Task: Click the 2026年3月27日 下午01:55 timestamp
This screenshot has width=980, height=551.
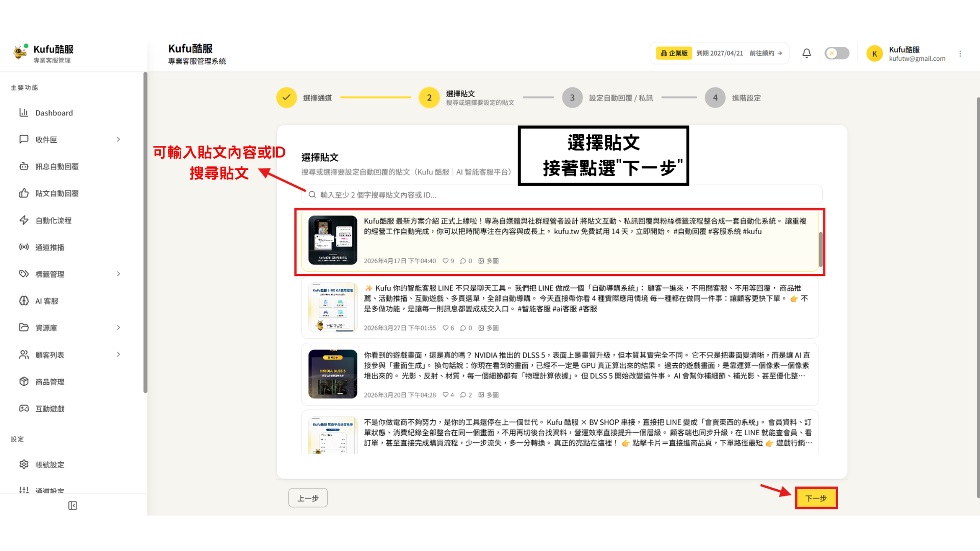Action: (x=400, y=328)
